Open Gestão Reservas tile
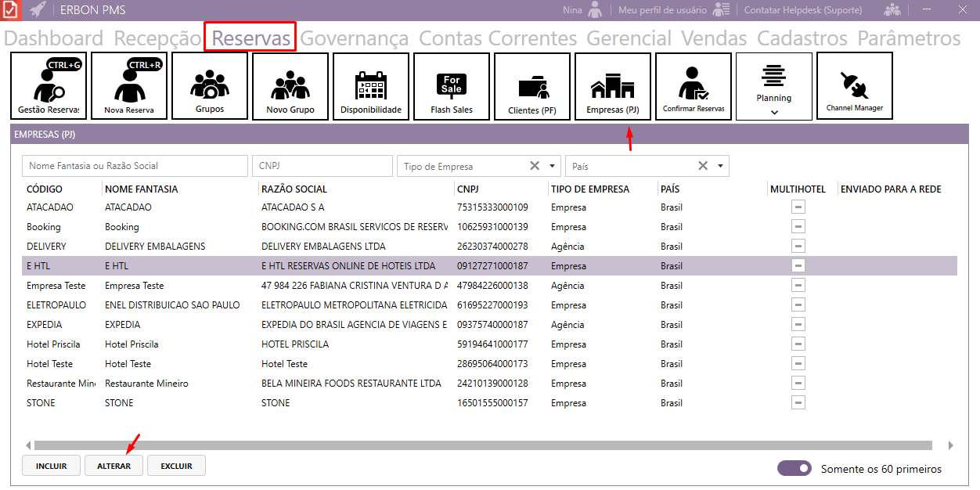Image resolution: width=980 pixels, height=490 pixels. click(x=49, y=86)
